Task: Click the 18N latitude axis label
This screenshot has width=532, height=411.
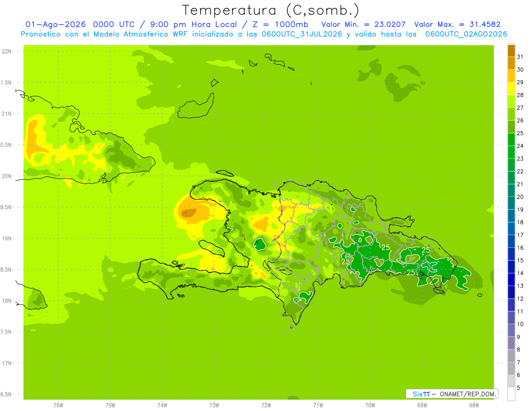Action: tap(7, 301)
